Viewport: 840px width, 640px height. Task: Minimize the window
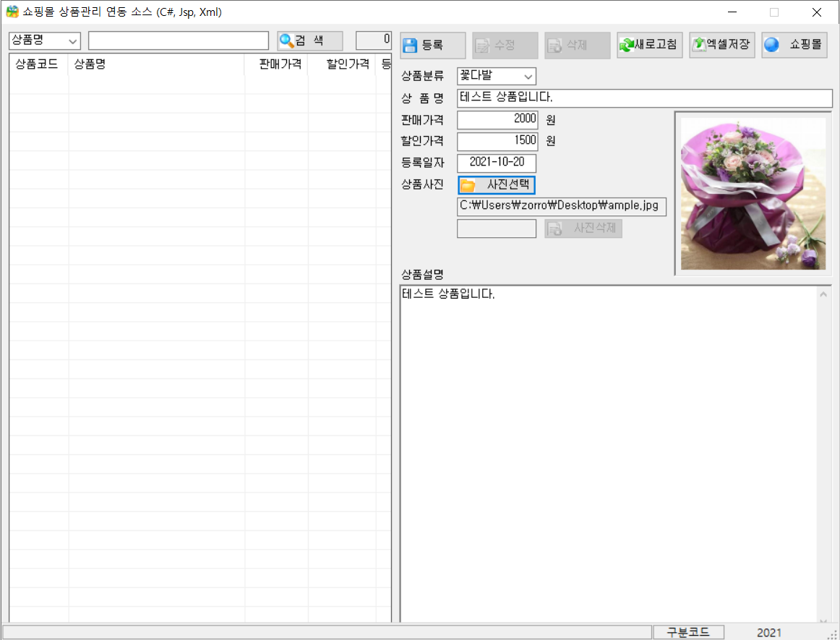732,12
